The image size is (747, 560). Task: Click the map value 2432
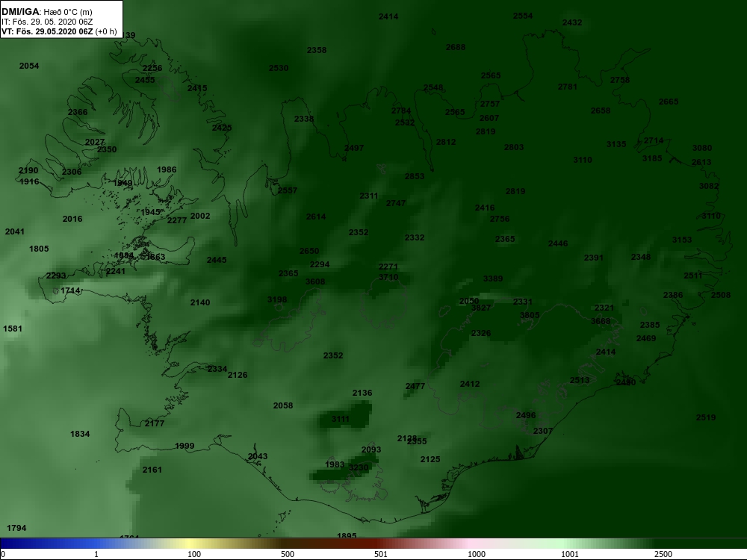572,22
